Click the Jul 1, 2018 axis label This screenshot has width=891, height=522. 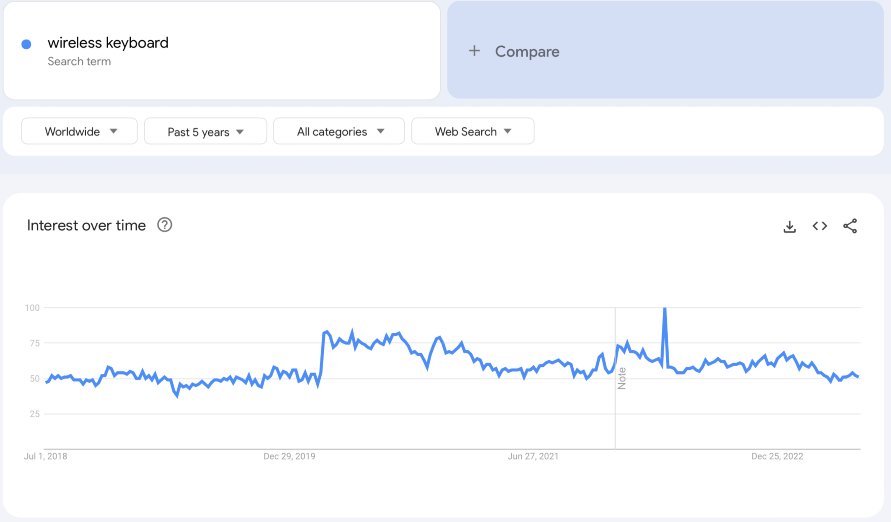(x=45, y=456)
